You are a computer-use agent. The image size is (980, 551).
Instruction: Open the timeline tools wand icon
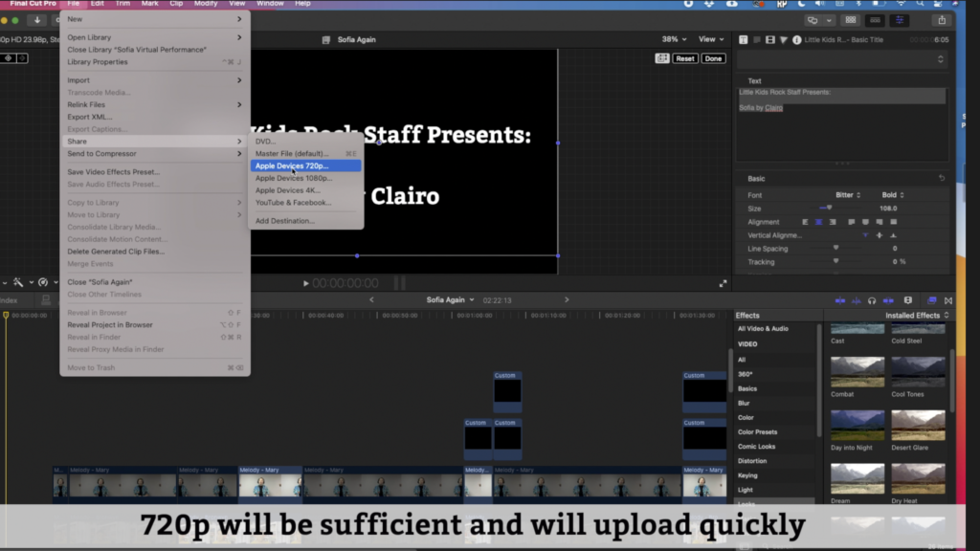click(x=18, y=282)
